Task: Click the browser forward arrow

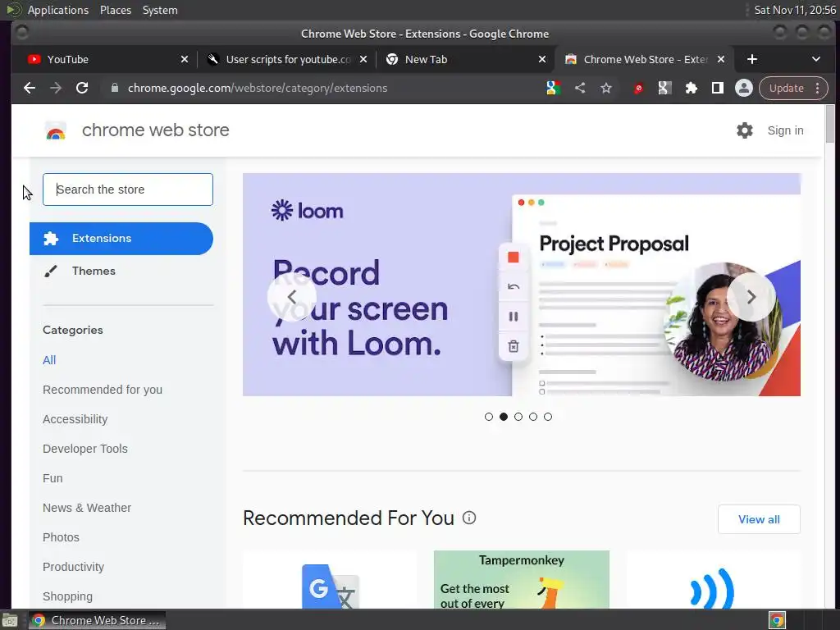Action: click(56, 89)
